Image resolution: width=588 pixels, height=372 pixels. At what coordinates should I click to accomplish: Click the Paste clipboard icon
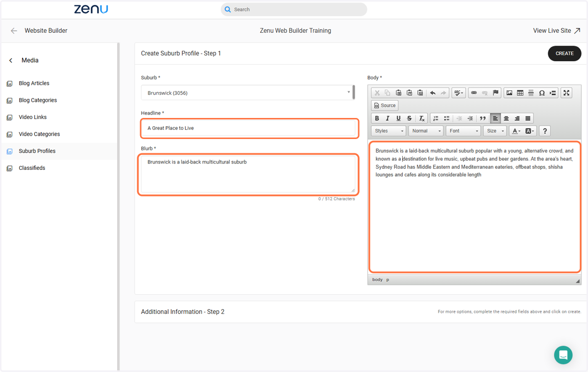[x=398, y=93]
